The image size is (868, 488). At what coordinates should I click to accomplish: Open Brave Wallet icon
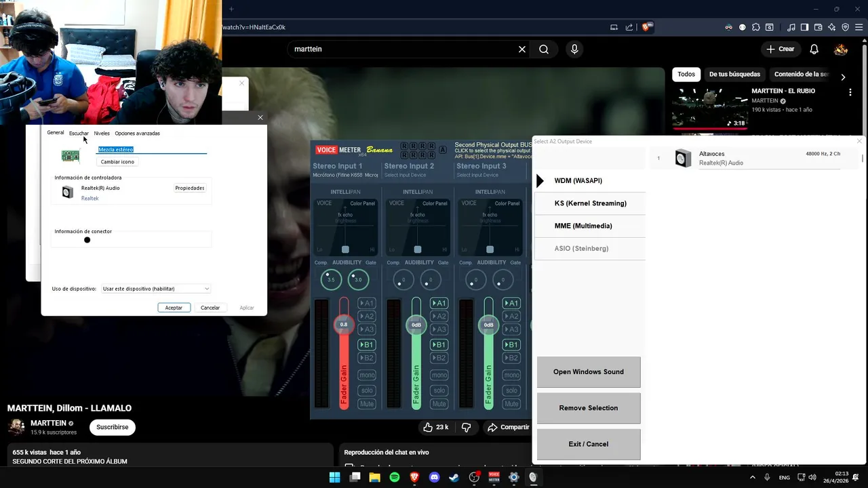pos(818,27)
